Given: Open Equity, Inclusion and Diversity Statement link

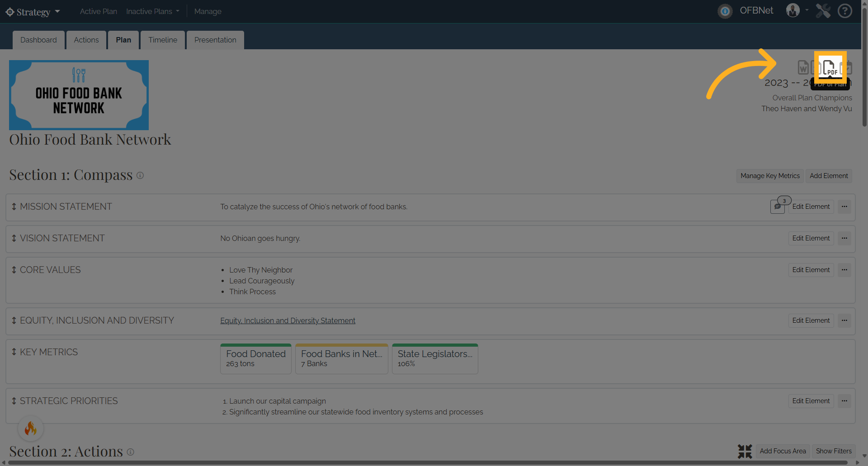Looking at the screenshot, I should click(288, 320).
